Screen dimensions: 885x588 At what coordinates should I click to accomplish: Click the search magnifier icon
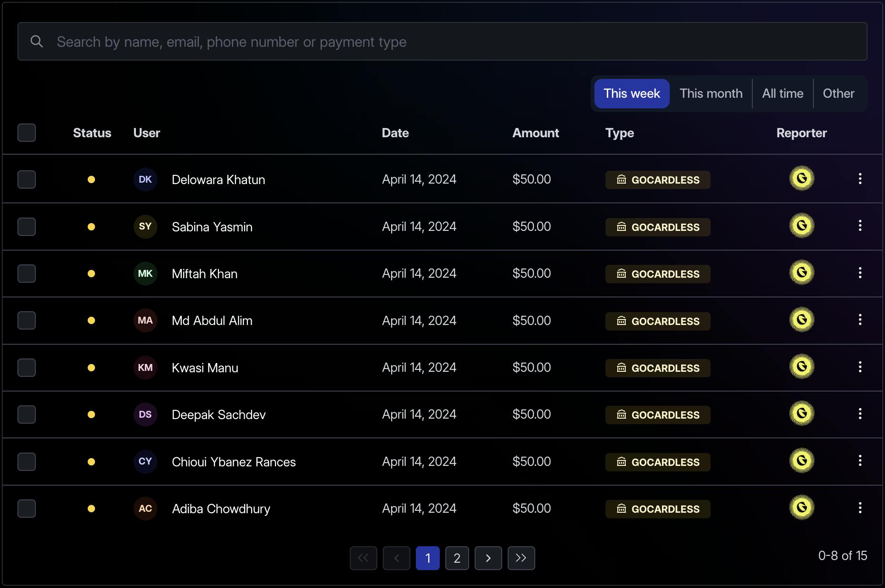coord(37,42)
